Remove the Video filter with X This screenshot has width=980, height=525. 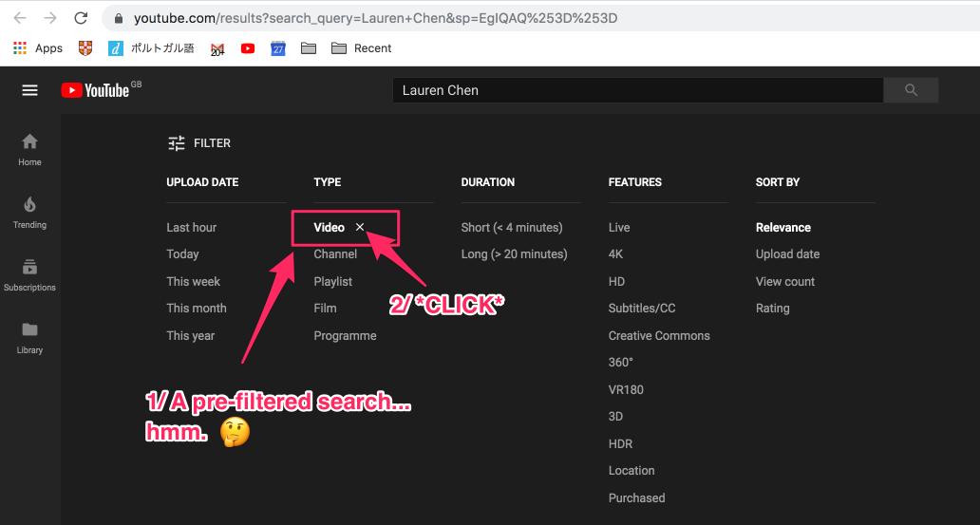[360, 227]
